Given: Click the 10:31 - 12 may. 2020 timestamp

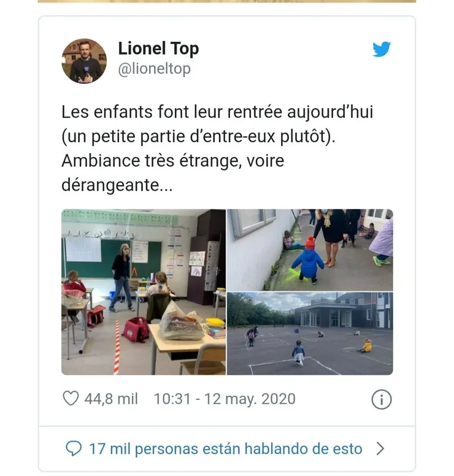Looking at the screenshot, I should (225, 399).
